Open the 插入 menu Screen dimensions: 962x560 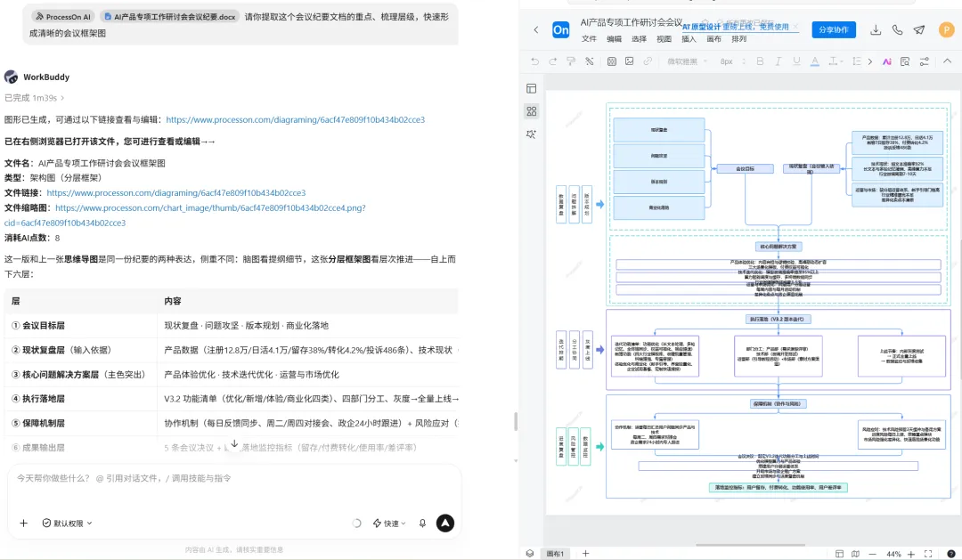pyautogui.click(x=689, y=38)
